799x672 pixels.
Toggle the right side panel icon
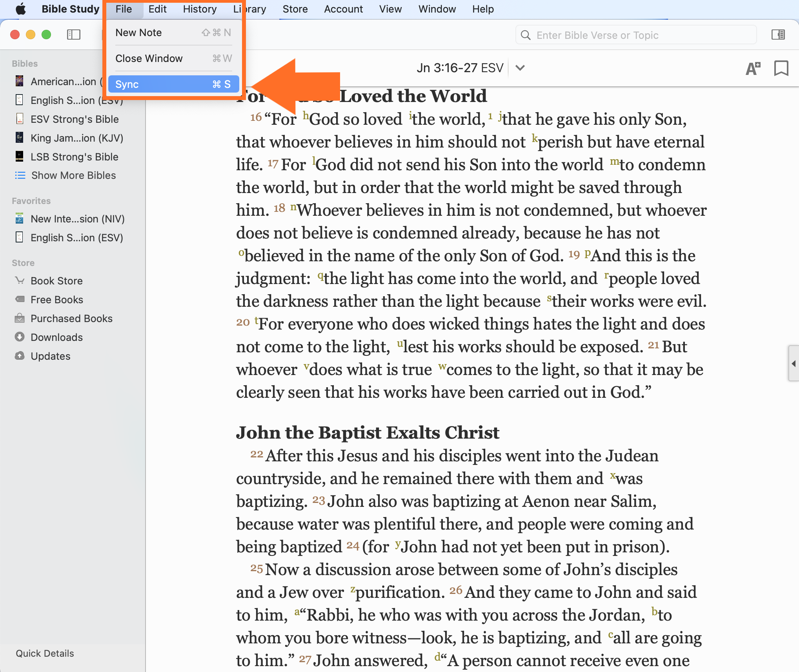point(778,35)
